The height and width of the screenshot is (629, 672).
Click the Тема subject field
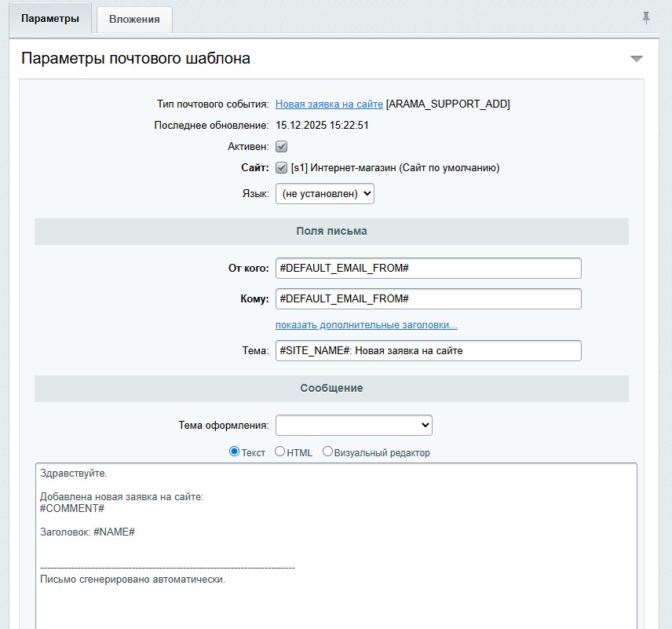coord(428,350)
